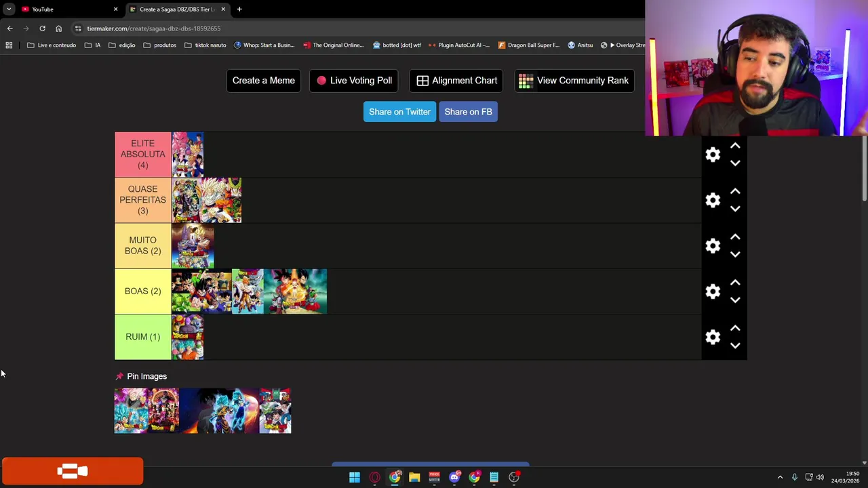Open Opera browser from taskbar

374,477
